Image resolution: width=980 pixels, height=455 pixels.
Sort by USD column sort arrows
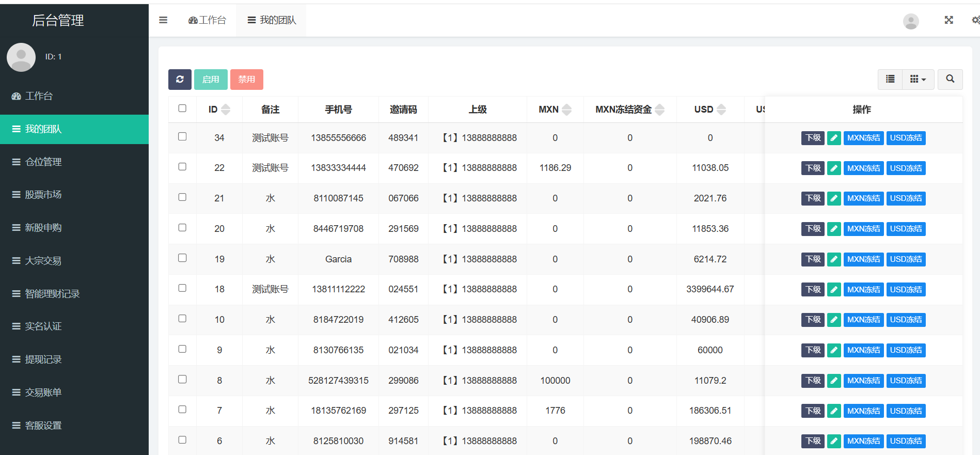[721, 109]
